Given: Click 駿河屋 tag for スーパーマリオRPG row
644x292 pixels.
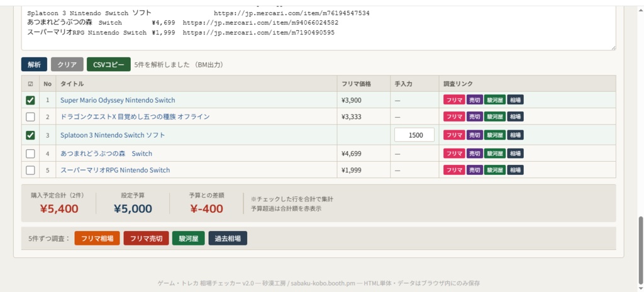Looking at the screenshot, I should pos(495,171).
